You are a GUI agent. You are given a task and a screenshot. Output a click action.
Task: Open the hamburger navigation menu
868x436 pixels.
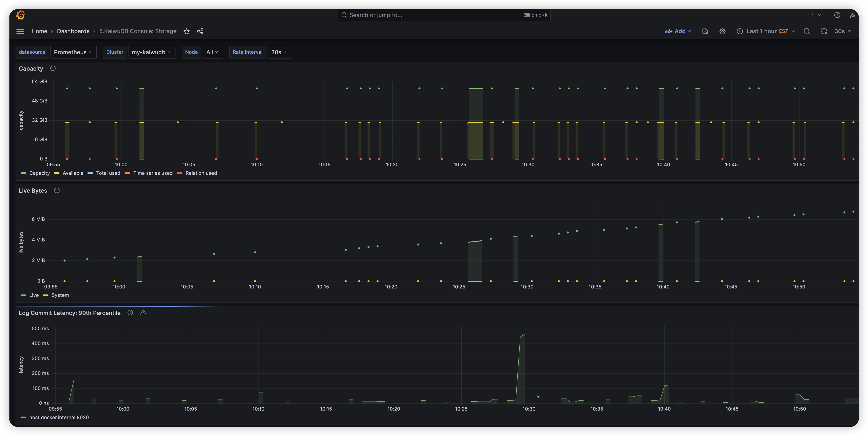pos(20,31)
